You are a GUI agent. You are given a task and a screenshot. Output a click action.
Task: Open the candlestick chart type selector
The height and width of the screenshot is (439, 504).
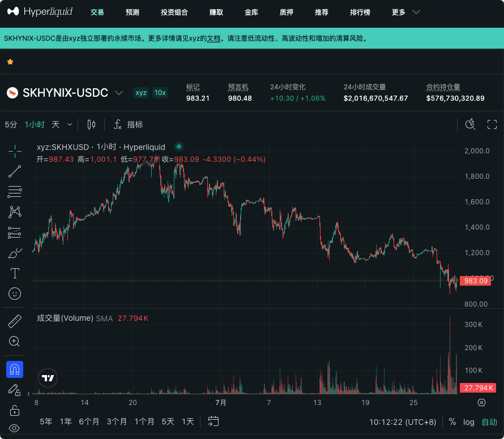tap(91, 124)
